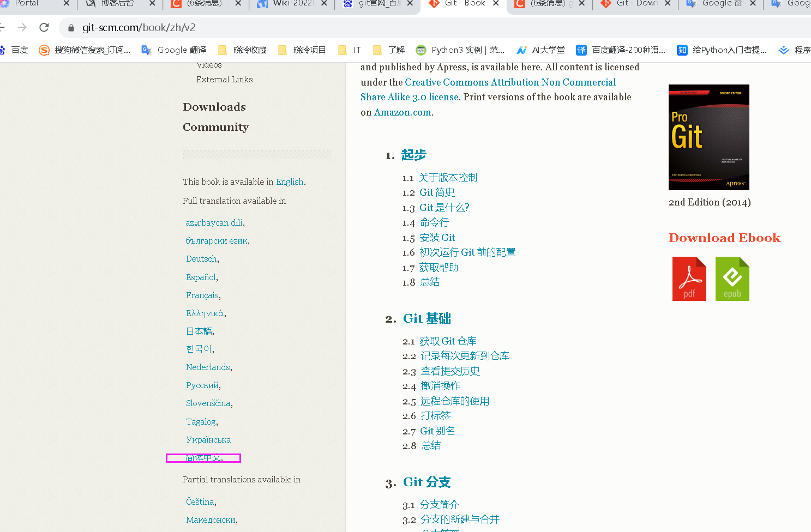Screen dimensions: 811x532
Task: Download the PDF ebook icon
Action: (689, 279)
